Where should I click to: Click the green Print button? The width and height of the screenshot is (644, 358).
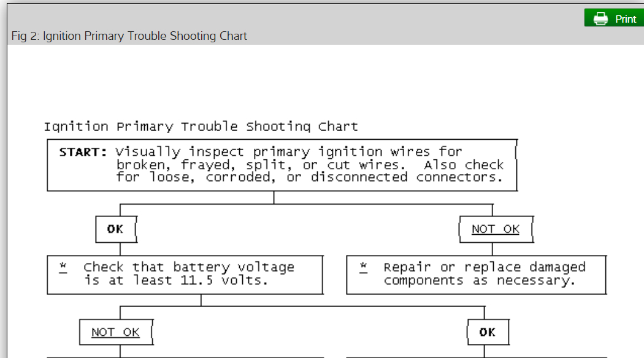pos(614,18)
